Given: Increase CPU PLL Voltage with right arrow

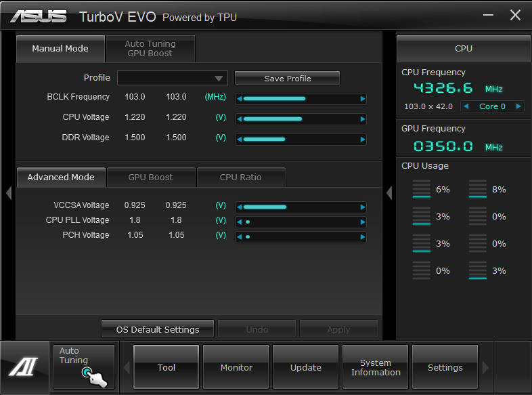Looking at the screenshot, I should (x=363, y=222).
